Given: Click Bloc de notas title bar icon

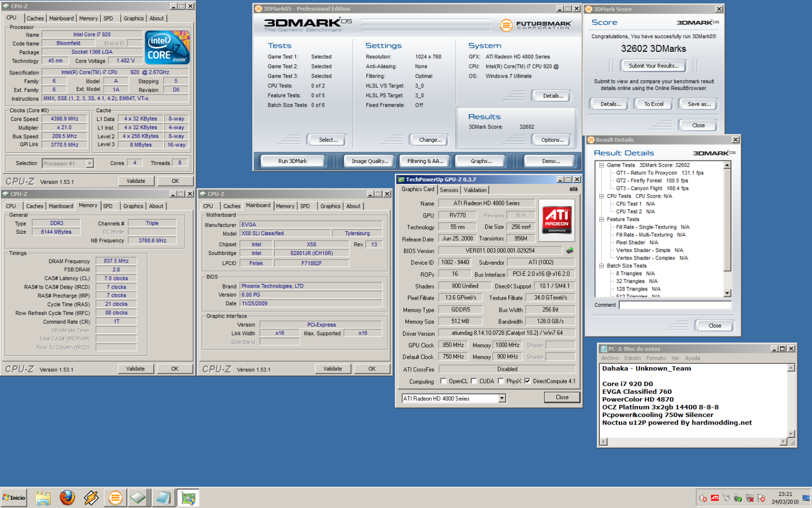Looking at the screenshot, I should coord(603,348).
